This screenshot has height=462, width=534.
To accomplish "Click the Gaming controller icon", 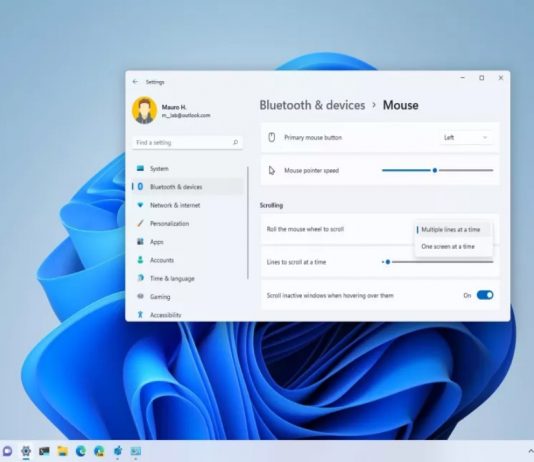I will (140, 296).
